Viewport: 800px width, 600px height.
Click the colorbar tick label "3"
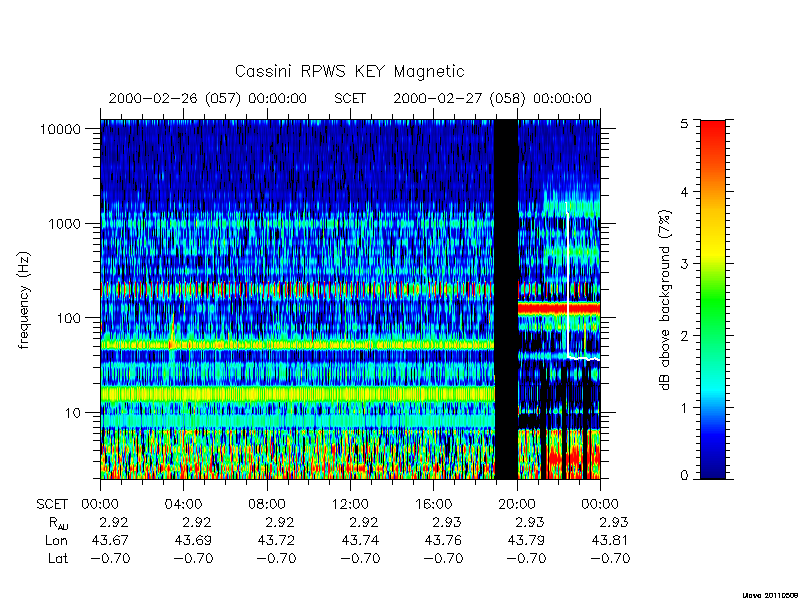684,264
